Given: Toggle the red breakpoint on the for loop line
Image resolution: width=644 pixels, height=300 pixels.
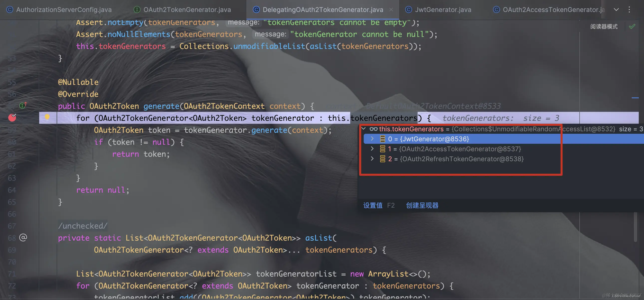Looking at the screenshot, I should [x=12, y=118].
